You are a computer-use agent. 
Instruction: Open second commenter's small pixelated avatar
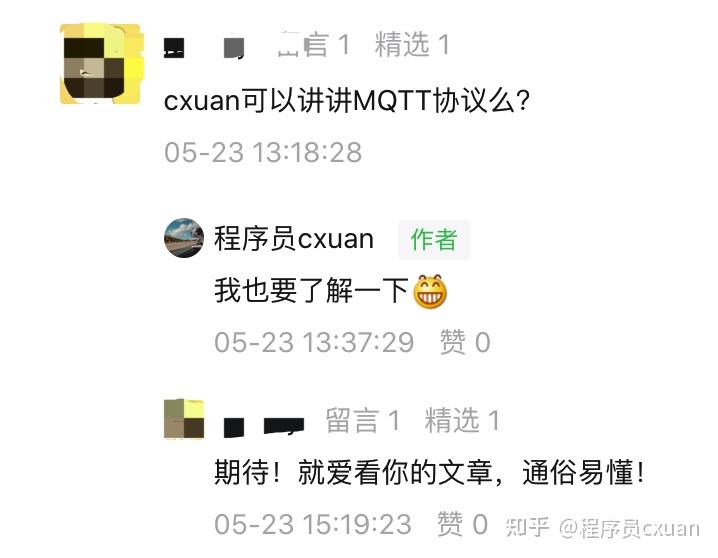(x=184, y=419)
